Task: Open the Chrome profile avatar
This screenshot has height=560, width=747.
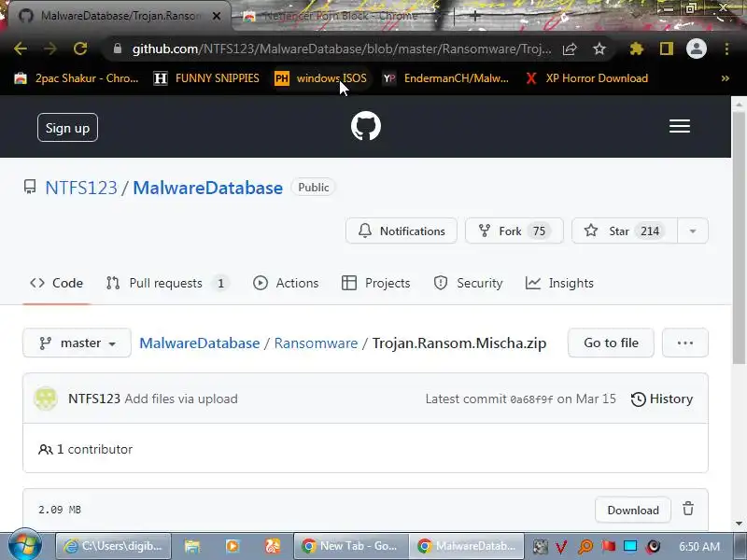Action: tap(696, 49)
